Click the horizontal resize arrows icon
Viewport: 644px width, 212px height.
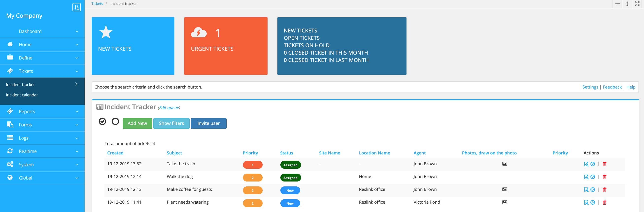pyautogui.click(x=617, y=4)
